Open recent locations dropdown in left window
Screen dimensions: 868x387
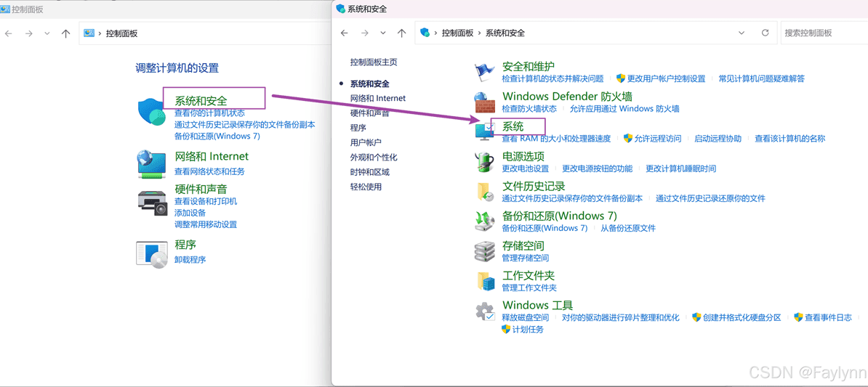[47, 33]
